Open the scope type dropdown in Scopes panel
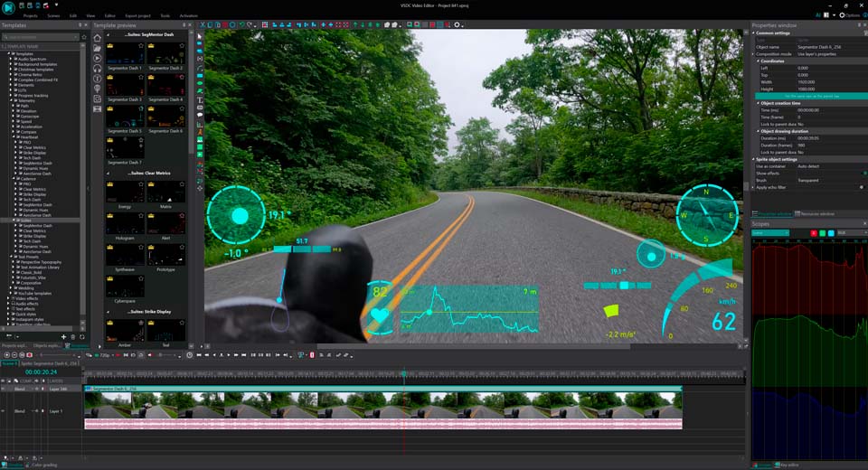 pos(770,233)
